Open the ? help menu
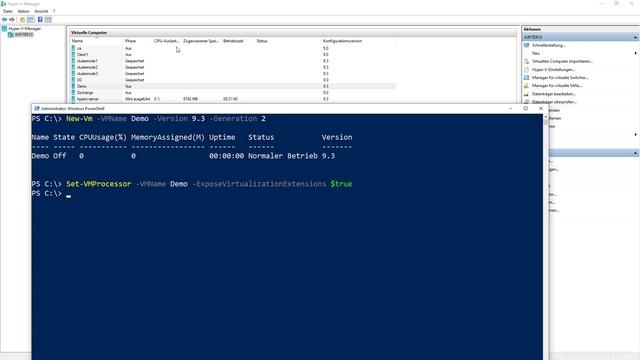This screenshot has height=360, width=640. 54,11
